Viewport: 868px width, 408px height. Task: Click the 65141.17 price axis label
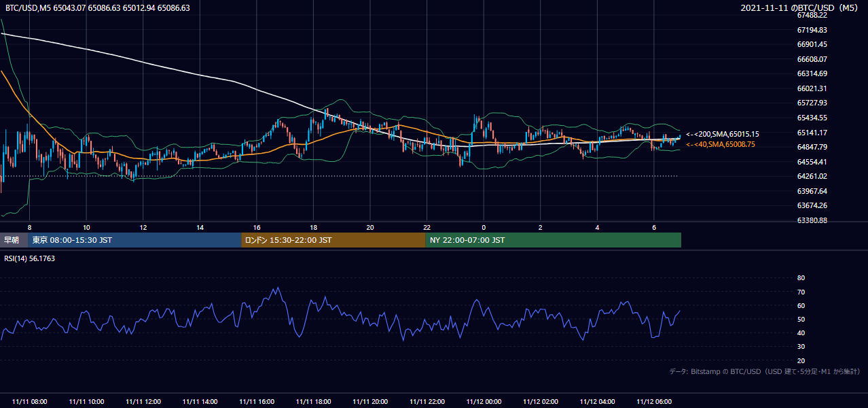pyautogui.click(x=812, y=133)
